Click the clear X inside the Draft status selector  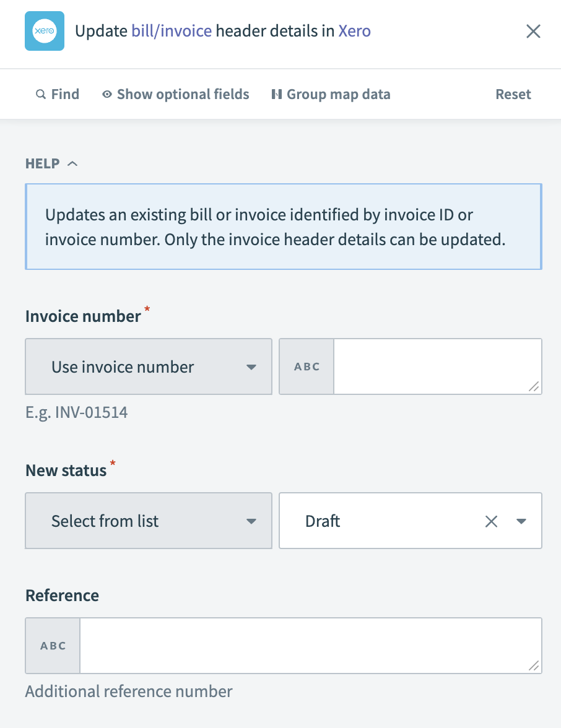[x=491, y=521]
